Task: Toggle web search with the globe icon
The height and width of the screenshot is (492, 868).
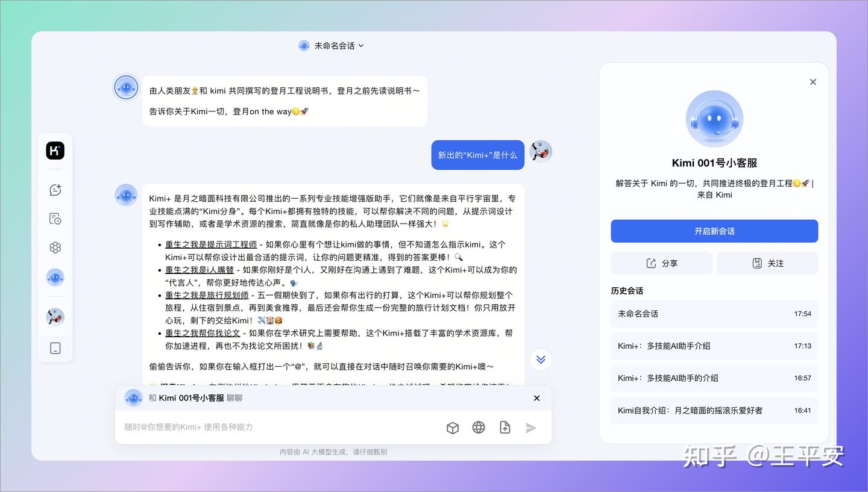Action: pyautogui.click(x=479, y=428)
